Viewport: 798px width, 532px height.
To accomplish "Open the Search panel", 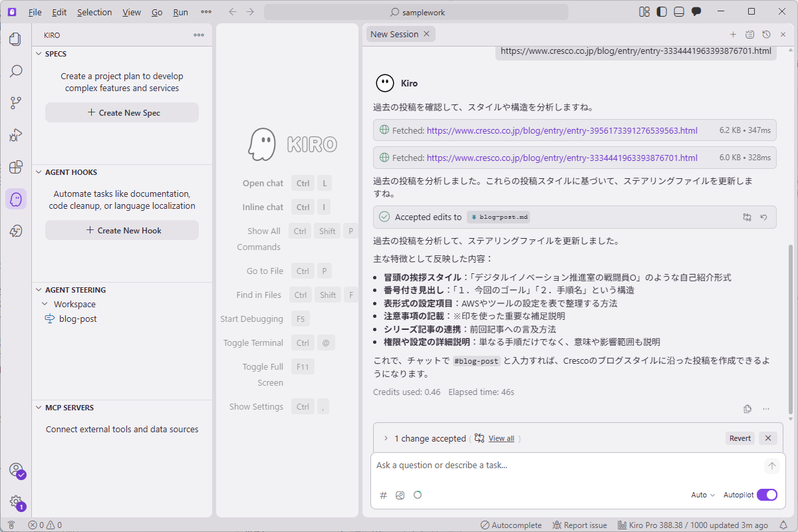I will [x=15, y=70].
